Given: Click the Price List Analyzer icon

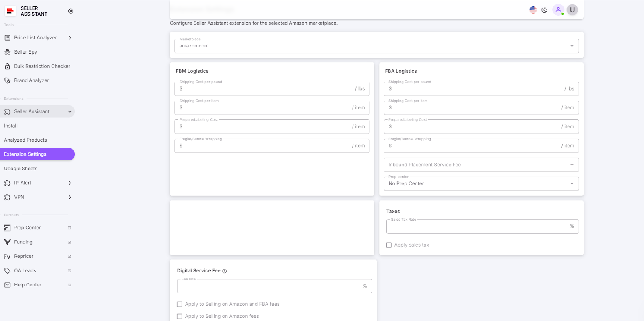Looking at the screenshot, I should click(7, 38).
